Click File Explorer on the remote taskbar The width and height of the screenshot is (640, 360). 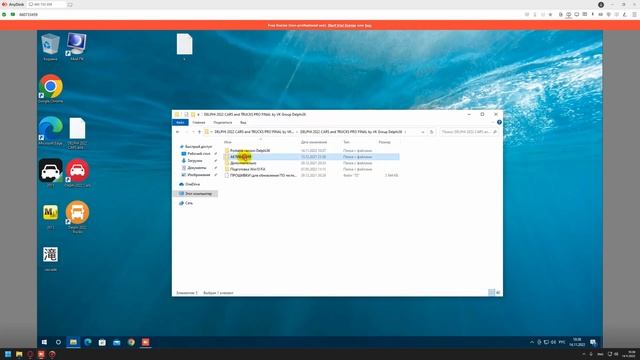tap(73, 342)
